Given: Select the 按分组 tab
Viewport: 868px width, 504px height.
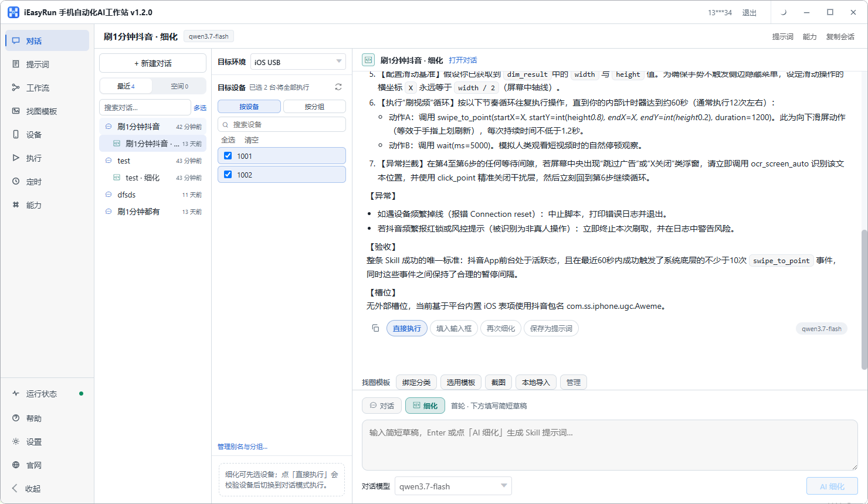Looking at the screenshot, I should (x=314, y=107).
